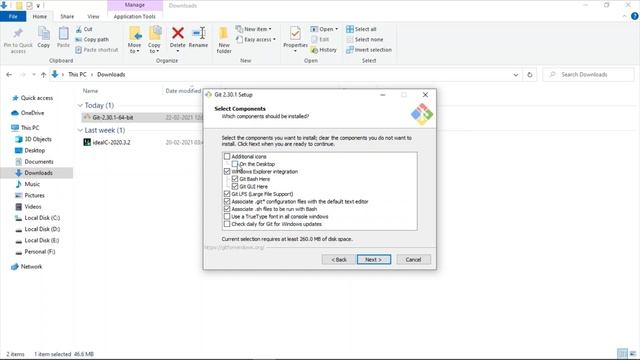Screen dimensions: 640x360
Task: Enable TrueType font in console windows
Action: (x=227, y=216)
